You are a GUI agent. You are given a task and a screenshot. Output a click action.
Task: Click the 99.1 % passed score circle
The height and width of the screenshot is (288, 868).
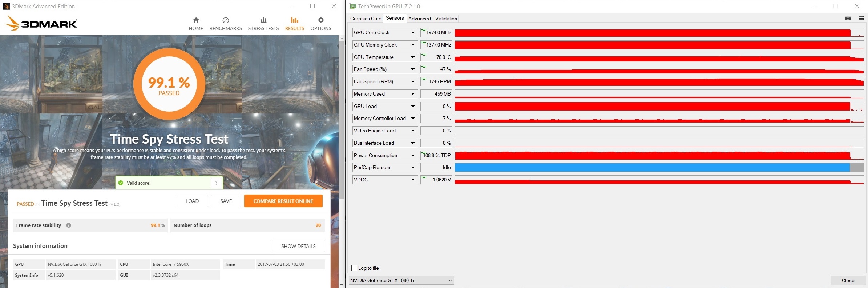[x=169, y=84]
